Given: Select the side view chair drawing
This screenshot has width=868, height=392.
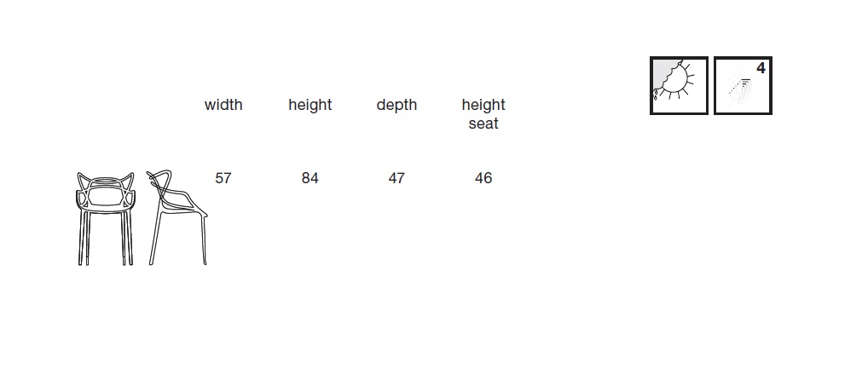Looking at the screenshot, I should [x=177, y=217].
